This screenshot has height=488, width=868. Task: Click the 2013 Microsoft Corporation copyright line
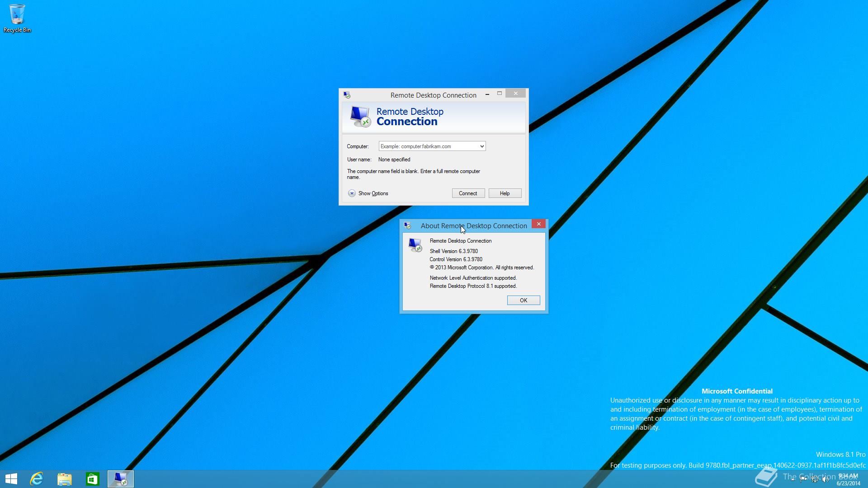(482, 267)
